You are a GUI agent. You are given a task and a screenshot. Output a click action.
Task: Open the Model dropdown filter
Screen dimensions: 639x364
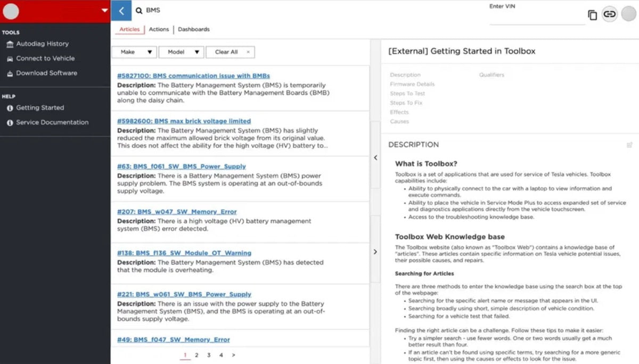182,52
